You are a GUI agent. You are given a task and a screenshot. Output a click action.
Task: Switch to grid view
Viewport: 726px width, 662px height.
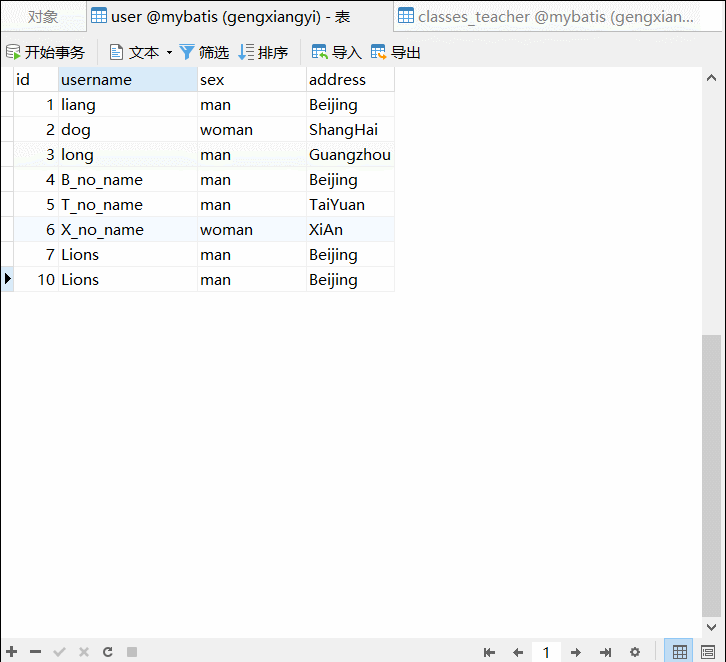pyautogui.click(x=679, y=651)
